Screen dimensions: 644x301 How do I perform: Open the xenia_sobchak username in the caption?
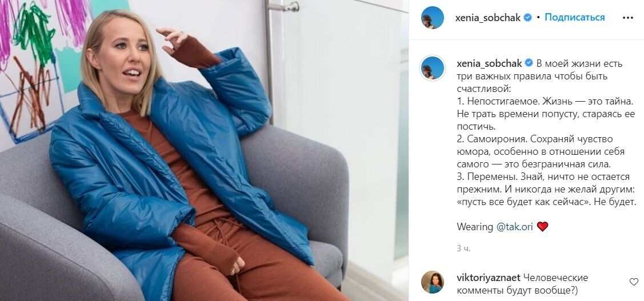pos(490,63)
